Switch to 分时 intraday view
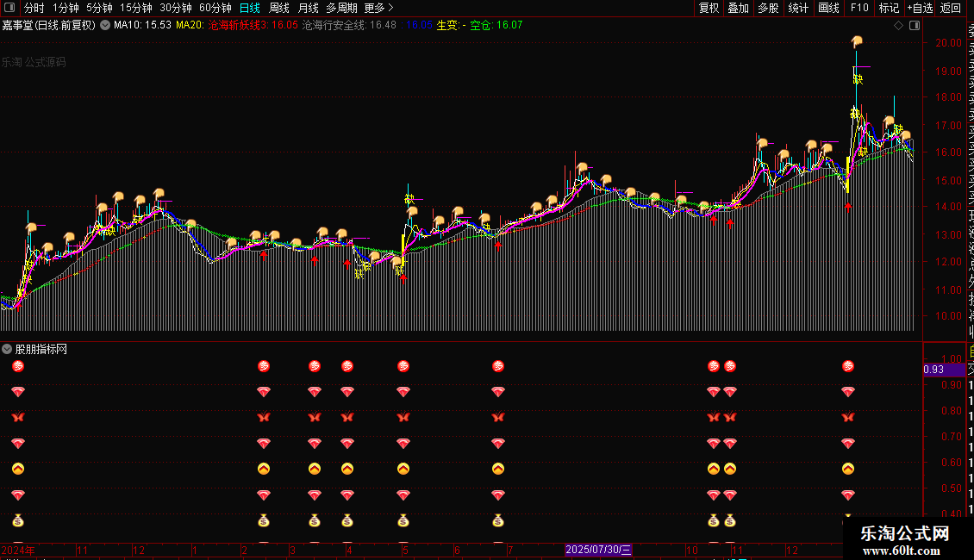This screenshot has width=974, height=560. point(34,8)
